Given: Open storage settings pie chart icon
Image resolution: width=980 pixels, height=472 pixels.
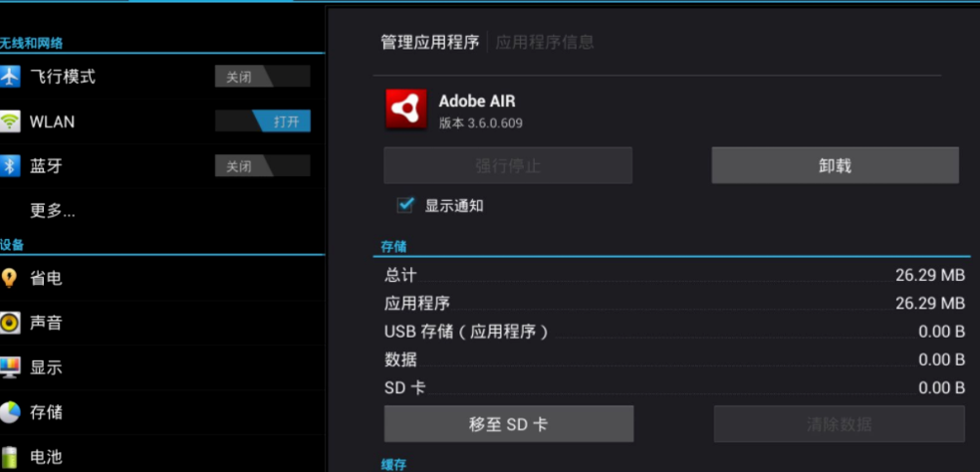Looking at the screenshot, I should point(9,412).
